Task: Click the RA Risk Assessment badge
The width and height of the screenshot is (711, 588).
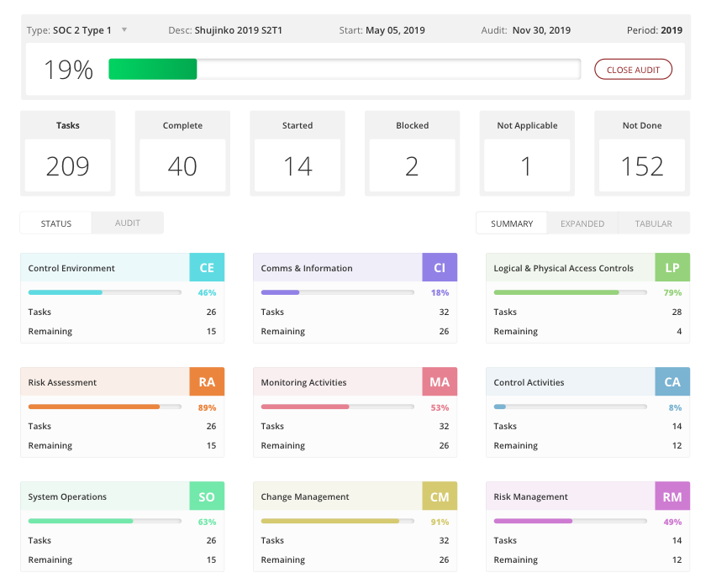Action: pyautogui.click(x=207, y=381)
